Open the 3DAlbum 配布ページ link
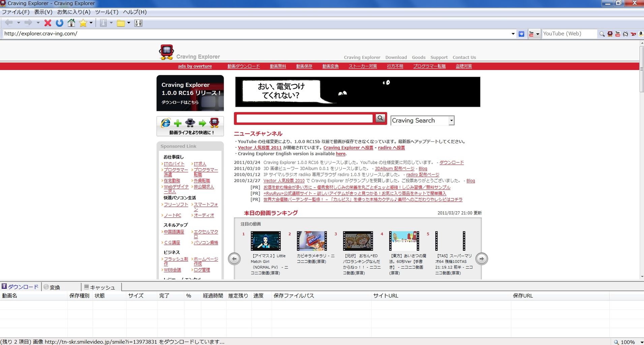The height and width of the screenshot is (345, 644). tap(395, 168)
